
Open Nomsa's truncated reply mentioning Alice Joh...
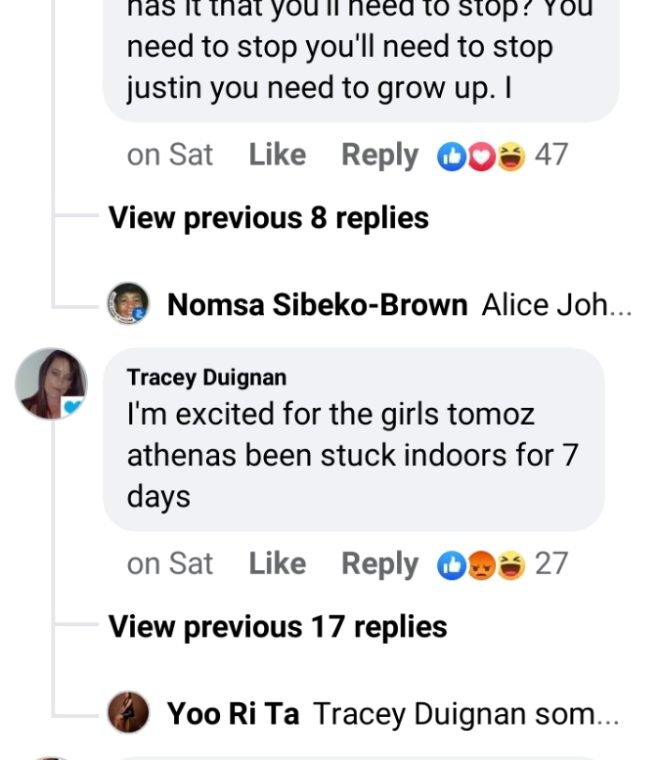(556, 304)
